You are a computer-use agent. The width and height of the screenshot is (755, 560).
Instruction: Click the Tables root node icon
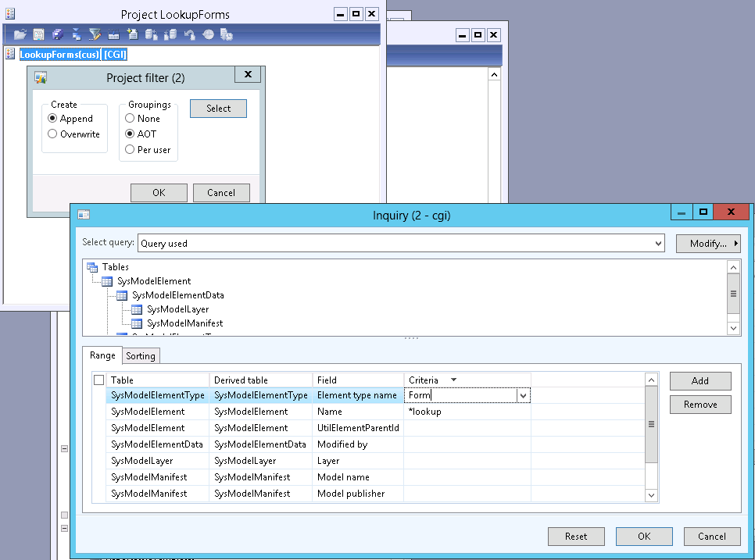[92, 266]
